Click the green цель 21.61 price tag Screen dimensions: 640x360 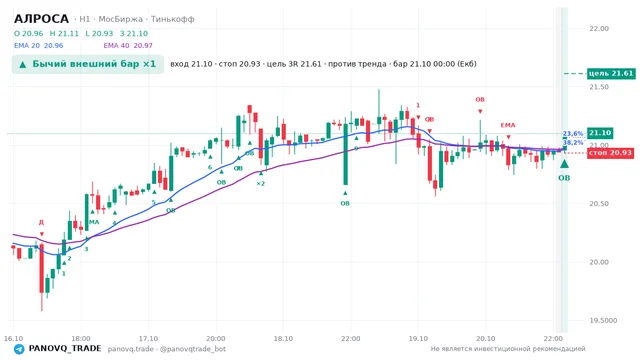tap(611, 73)
